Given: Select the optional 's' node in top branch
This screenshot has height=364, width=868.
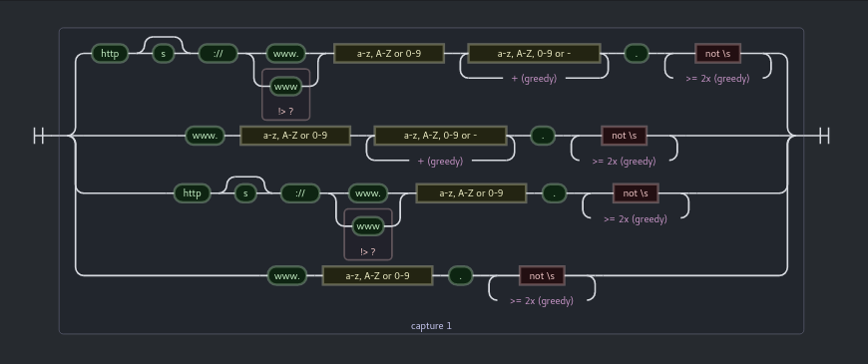Looking at the screenshot, I should 163,54.
